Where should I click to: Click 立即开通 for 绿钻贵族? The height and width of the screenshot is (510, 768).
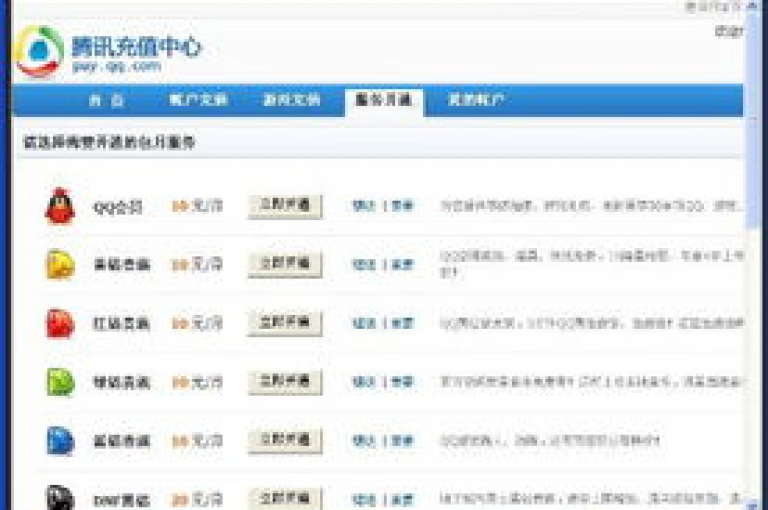[285, 382]
